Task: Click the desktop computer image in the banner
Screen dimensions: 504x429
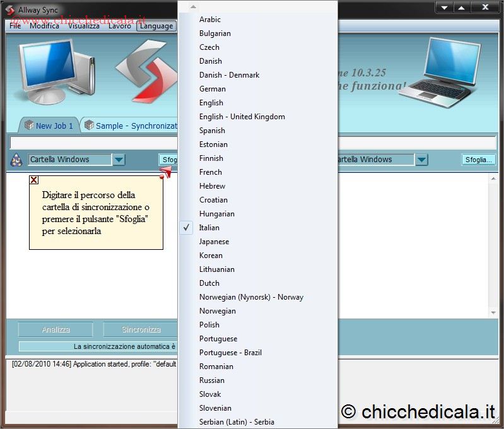Action: coord(56,69)
